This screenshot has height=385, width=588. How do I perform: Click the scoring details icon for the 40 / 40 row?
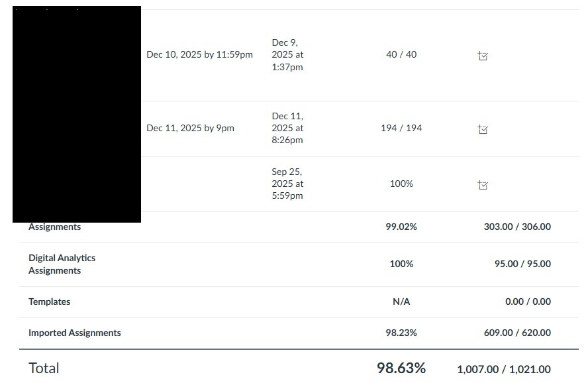pos(483,56)
